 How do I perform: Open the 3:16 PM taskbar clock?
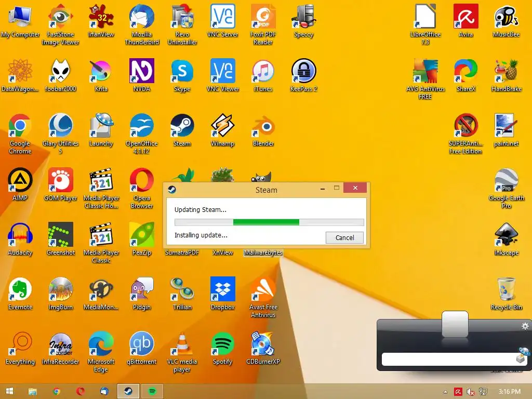(509, 392)
